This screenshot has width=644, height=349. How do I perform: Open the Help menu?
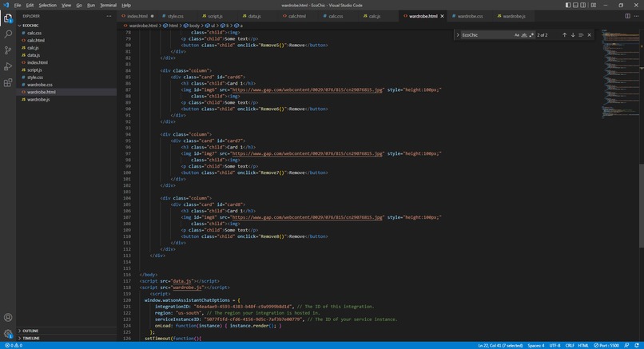[126, 5]
